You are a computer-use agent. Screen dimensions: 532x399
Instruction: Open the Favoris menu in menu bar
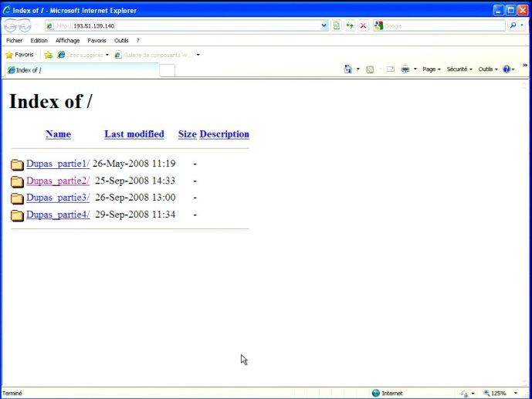pyautogui.click(x=97, y=40)
